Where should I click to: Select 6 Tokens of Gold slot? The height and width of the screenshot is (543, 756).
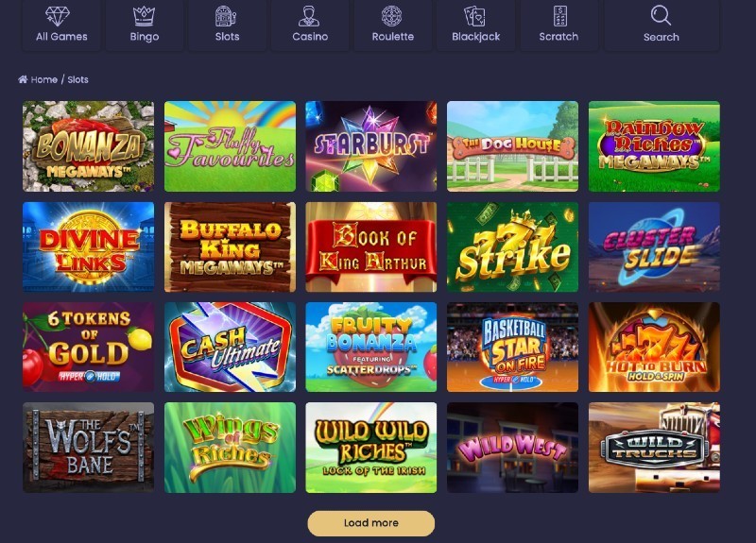click(88, 347)
